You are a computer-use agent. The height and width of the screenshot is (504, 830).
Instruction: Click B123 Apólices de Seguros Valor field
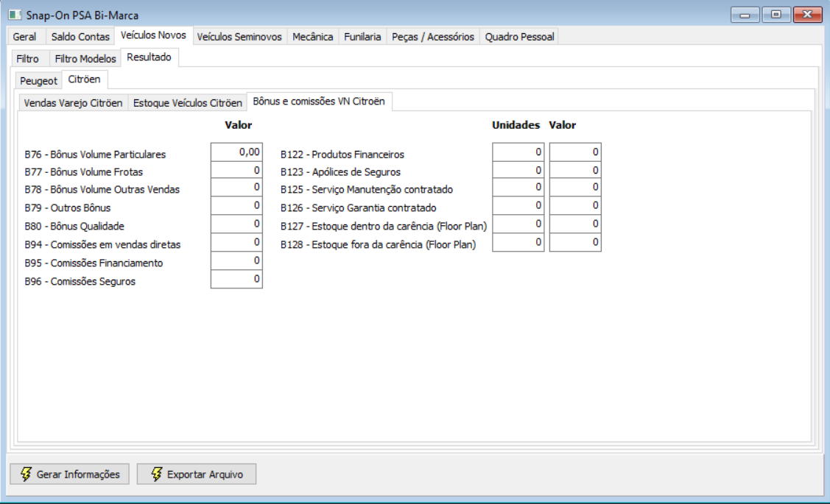point(575,170)
